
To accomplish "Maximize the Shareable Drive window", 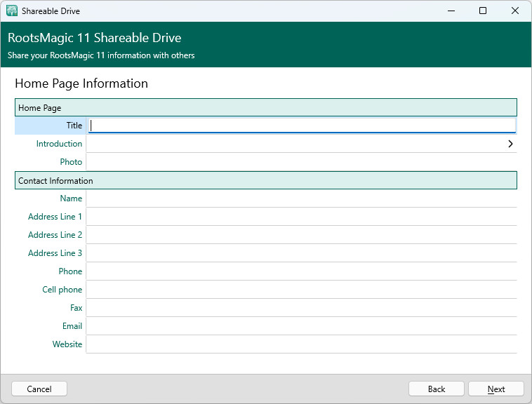I will 483,11.
